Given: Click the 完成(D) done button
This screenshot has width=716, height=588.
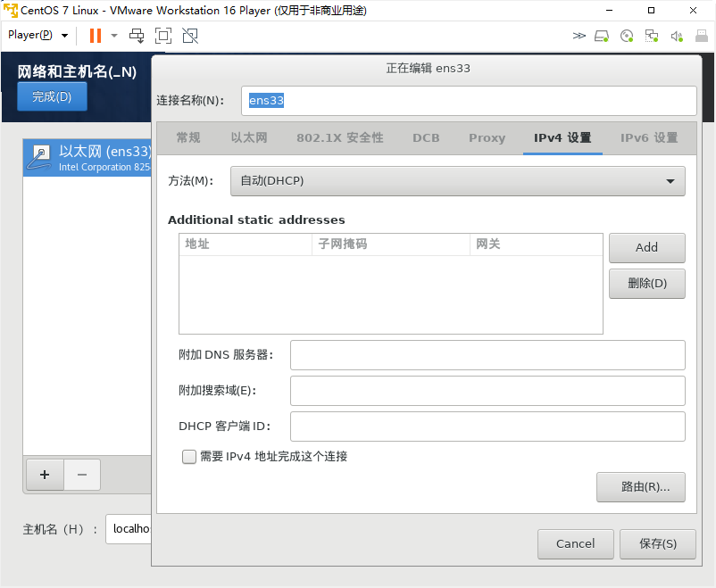Looking at the screenshot, I should pyautogui.click(x=52, y=96).
